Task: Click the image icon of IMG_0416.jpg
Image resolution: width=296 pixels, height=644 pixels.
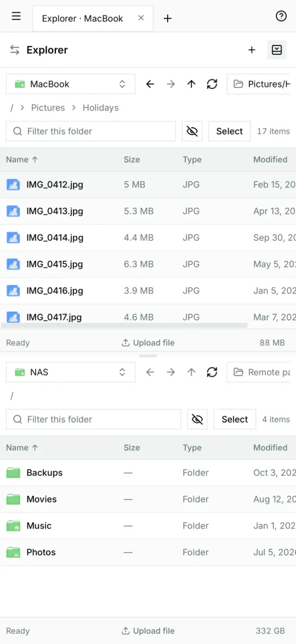Action: (x=13, y=291)
